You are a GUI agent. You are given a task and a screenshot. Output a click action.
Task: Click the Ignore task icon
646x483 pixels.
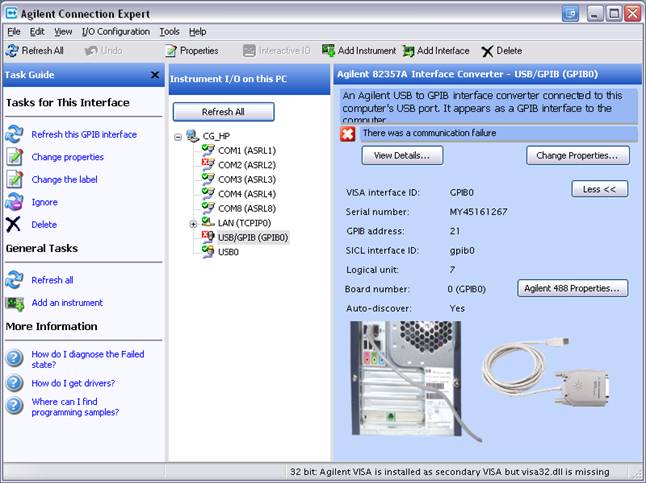pos(14,202)
